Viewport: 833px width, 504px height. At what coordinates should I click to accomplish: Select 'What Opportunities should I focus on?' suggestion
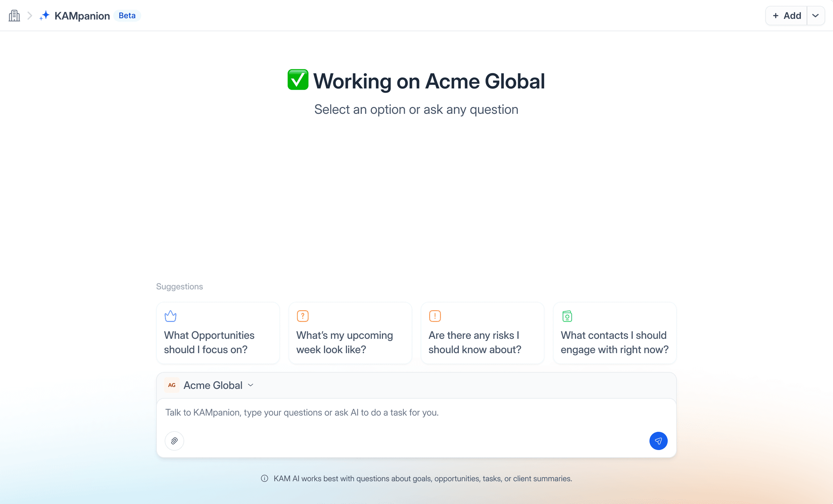[218, 342]
